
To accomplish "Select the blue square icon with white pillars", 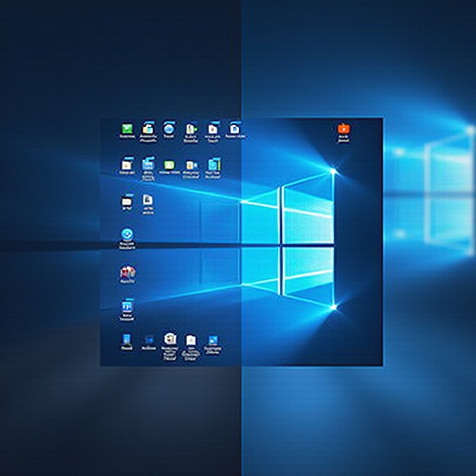I will 126,307.
